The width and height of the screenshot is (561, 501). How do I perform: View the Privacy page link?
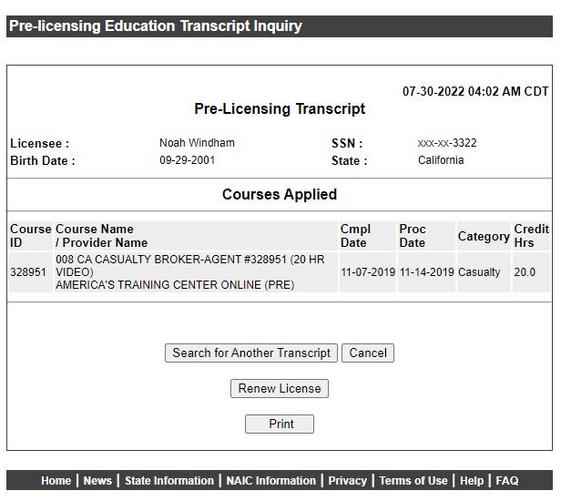pos(347,480)
